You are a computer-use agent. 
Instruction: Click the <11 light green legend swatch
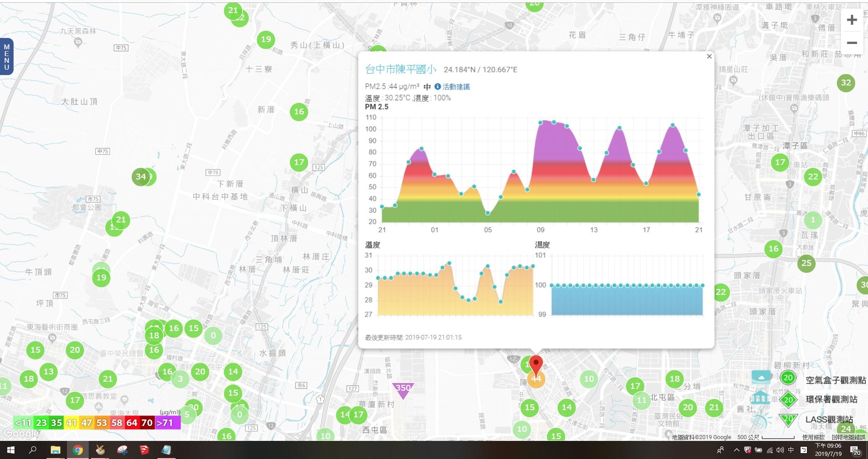pos(23,423)
